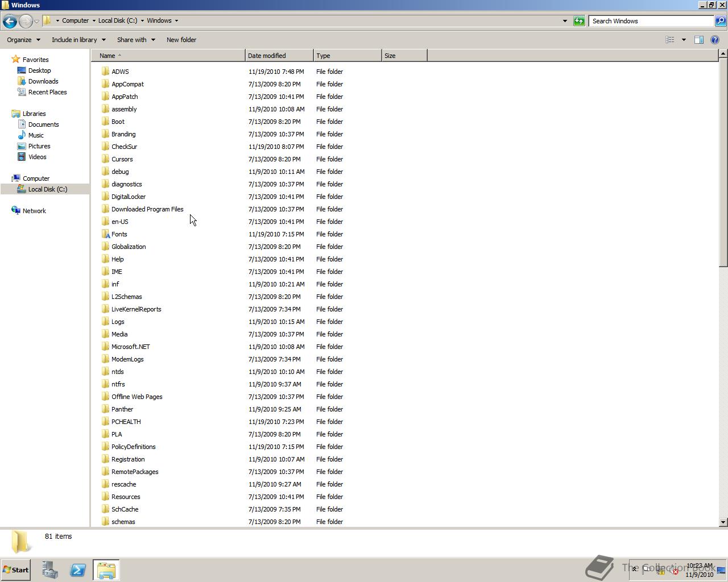728x582 pixels.
Task: Select Downloads in Favorites
Action: pos(43,81)
